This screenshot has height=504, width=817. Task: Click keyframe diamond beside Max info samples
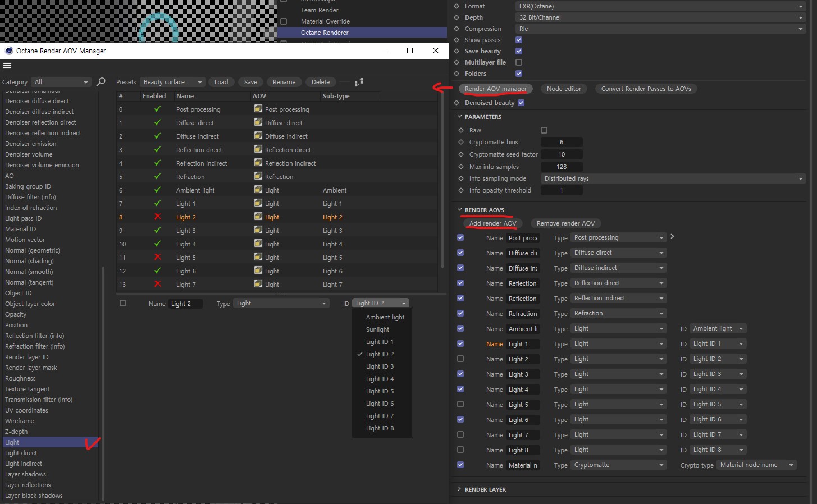point(461,167)
